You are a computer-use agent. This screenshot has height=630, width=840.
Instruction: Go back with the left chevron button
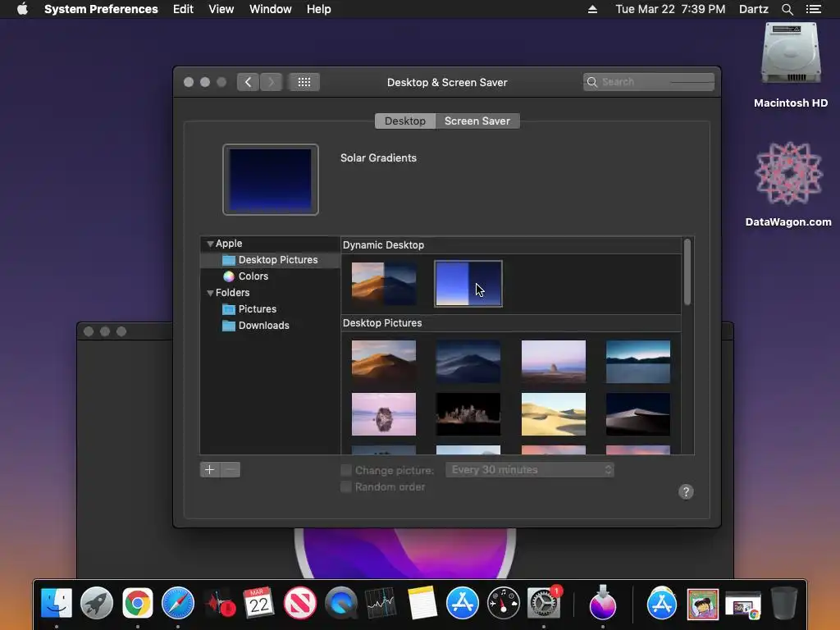[x=248, y=82]
